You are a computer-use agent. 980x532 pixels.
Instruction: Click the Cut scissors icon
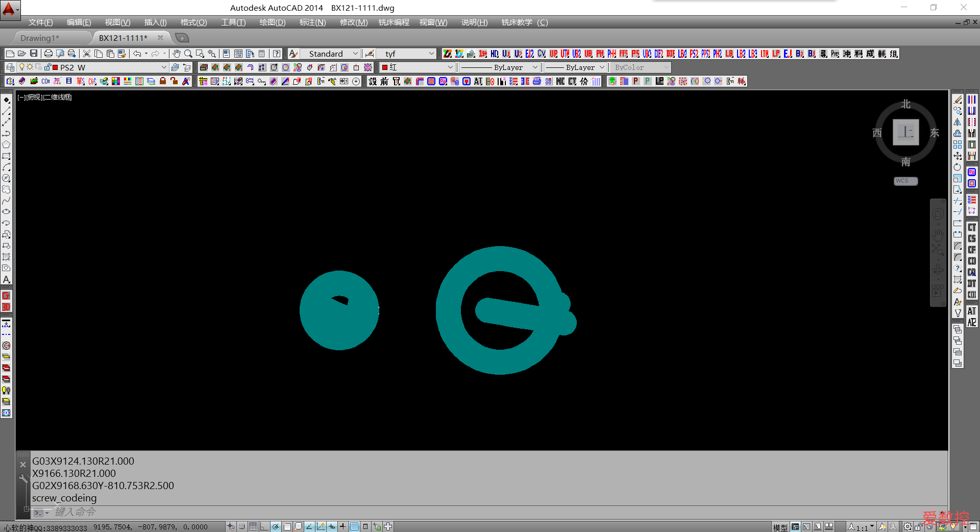point(87,54)
